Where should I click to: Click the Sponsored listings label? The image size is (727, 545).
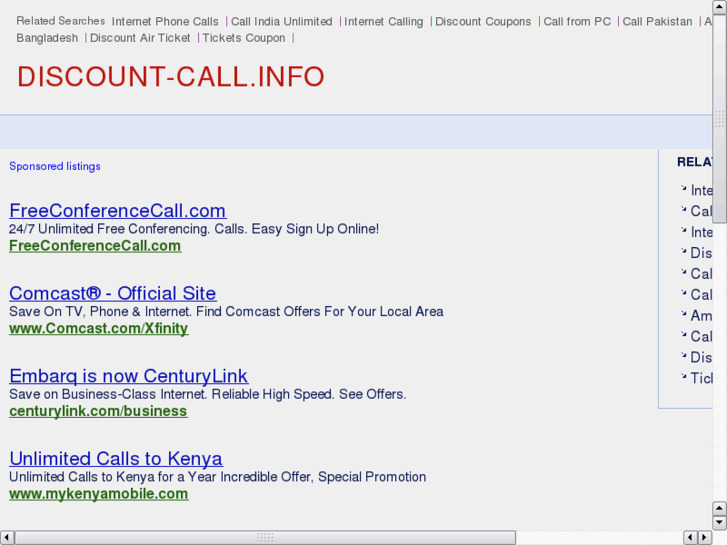pyautogui.click(x=55, y=166)
